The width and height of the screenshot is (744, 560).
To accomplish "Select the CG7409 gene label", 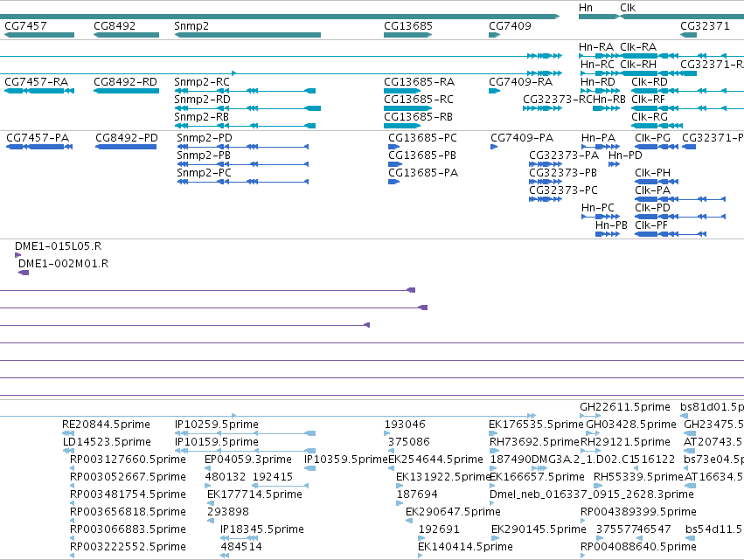I will coord(510,26).
